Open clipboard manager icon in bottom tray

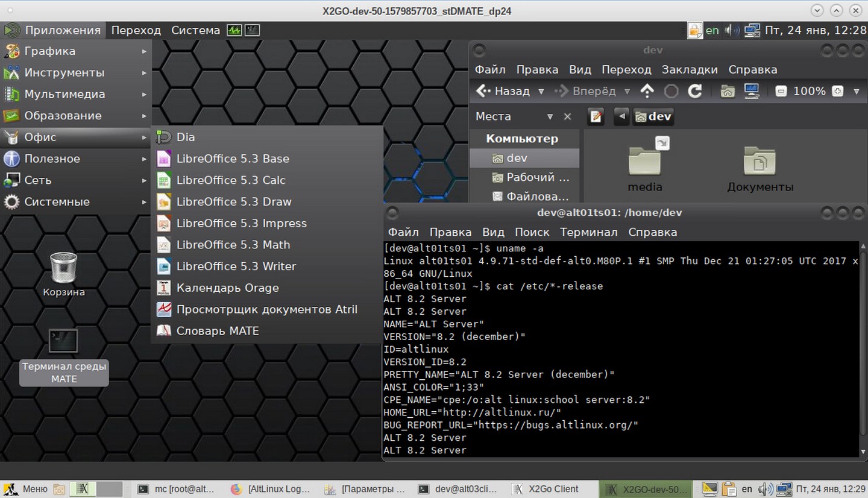[x=729, y=489]
